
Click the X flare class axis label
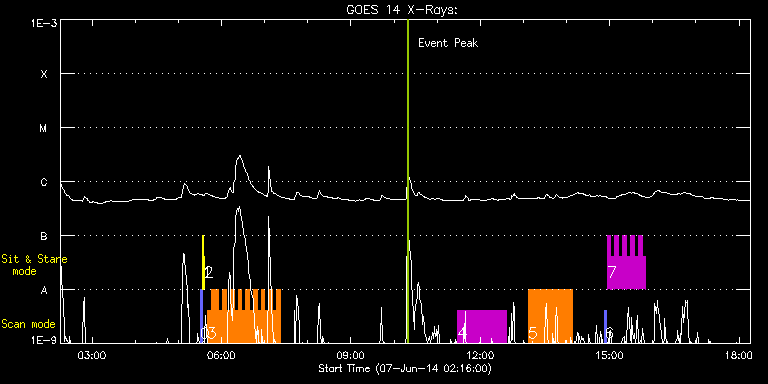[44, 74]
